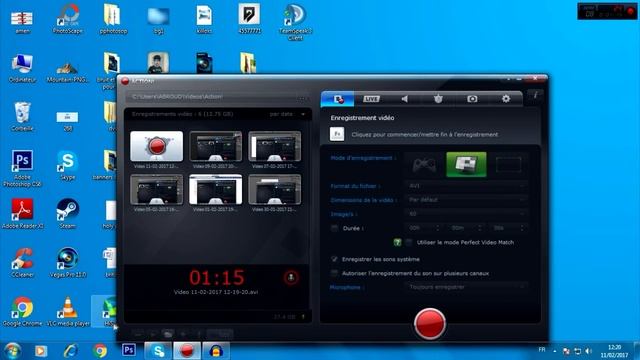Screen dimensions: 640x360
Task: Click the upload arrow icon beside free space
Action: [303, 317]
